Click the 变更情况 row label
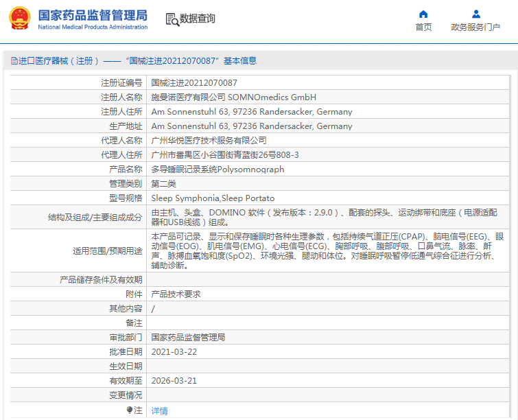 [126, 395]
